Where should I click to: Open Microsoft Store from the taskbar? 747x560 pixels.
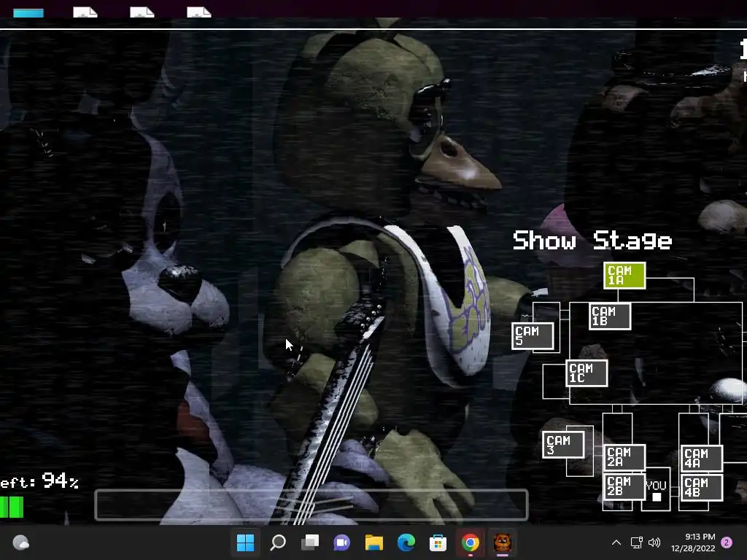point(438,542)
